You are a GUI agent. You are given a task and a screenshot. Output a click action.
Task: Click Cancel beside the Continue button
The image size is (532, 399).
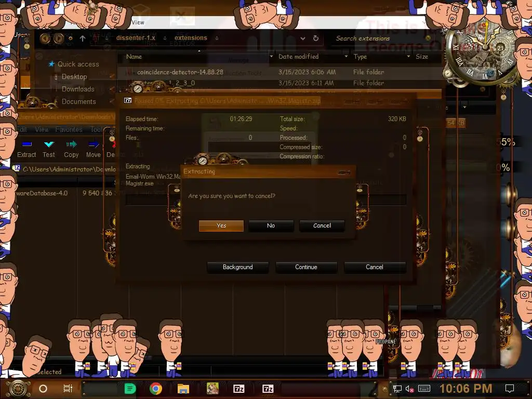point(375,267)
